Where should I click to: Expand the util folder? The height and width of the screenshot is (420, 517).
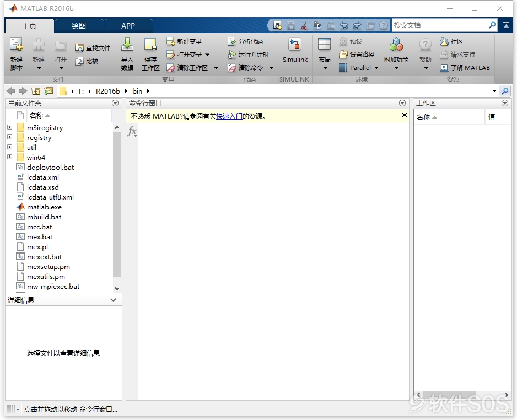9,147
